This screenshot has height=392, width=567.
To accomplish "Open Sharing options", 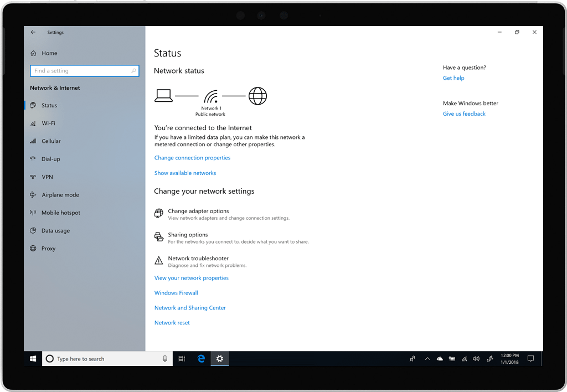I will (188, 235).
